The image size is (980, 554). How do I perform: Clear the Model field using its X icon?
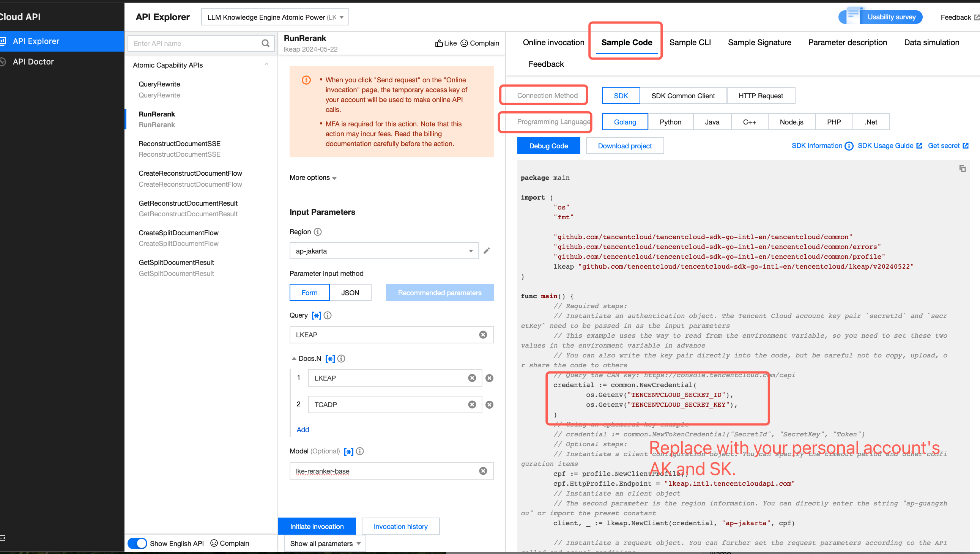pyautogui.click(x=482, y=471)
